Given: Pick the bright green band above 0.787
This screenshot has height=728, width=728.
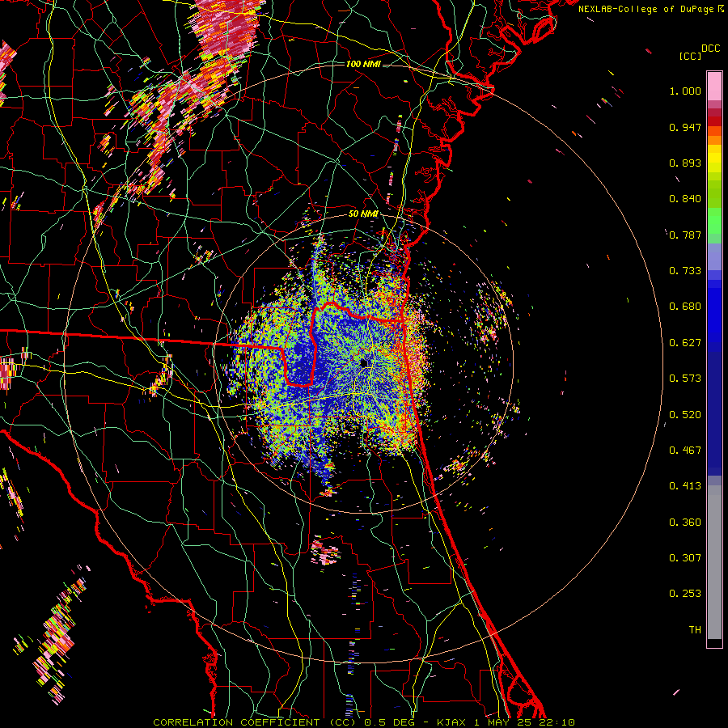Looking at the screenshot, I should [x=714, y=221].
